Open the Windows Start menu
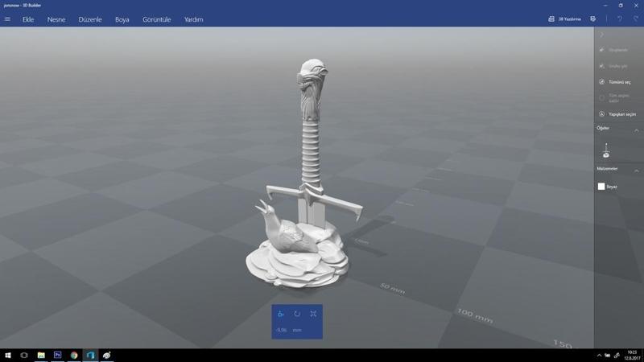The height and width of the screenshot is (362, 644). tap(8, 356)
